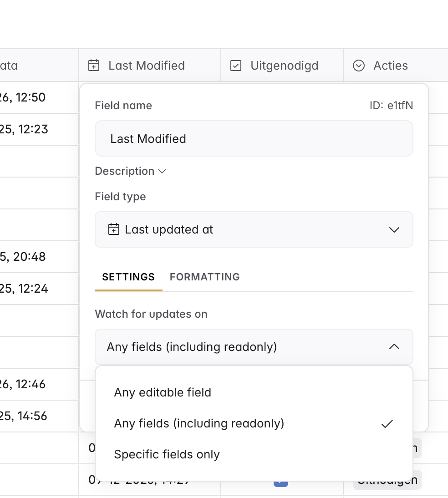Choose "Specific fields only" option
The height and width of the screenshot is (498, 448).
coord(167,454)
